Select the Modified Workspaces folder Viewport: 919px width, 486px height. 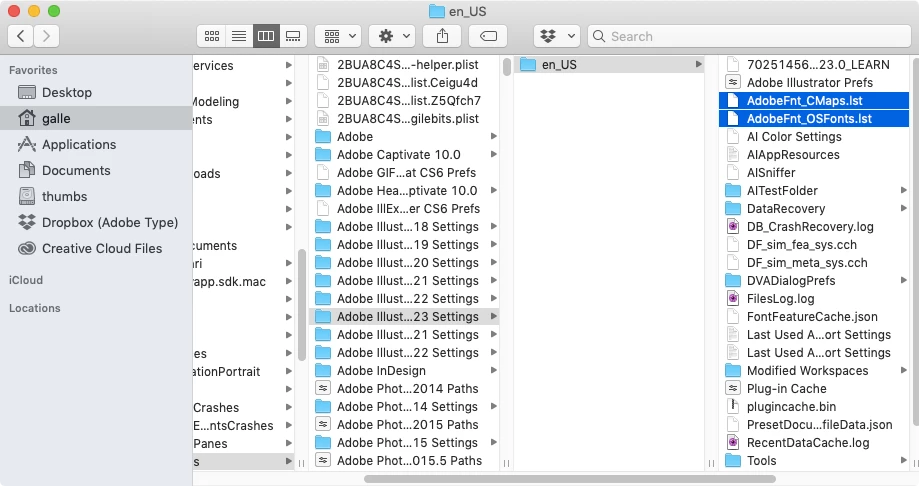pyautogui.click(x=814, y=371)
